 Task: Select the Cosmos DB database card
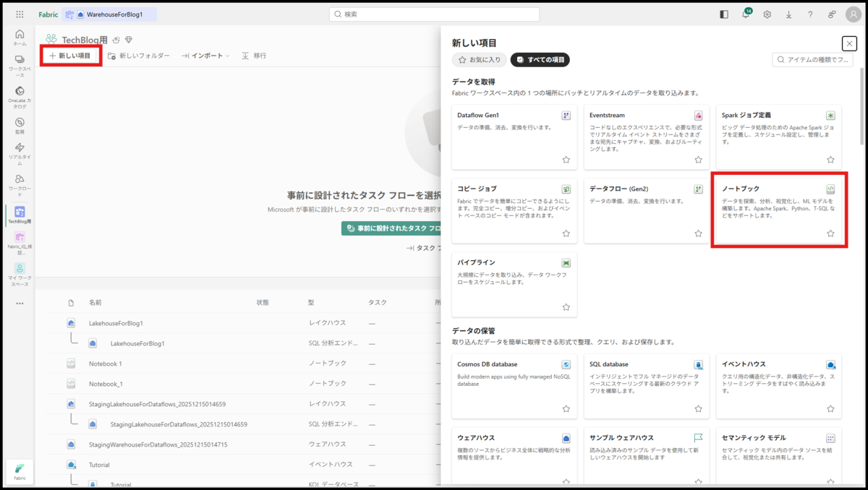[x=514, y=387]
